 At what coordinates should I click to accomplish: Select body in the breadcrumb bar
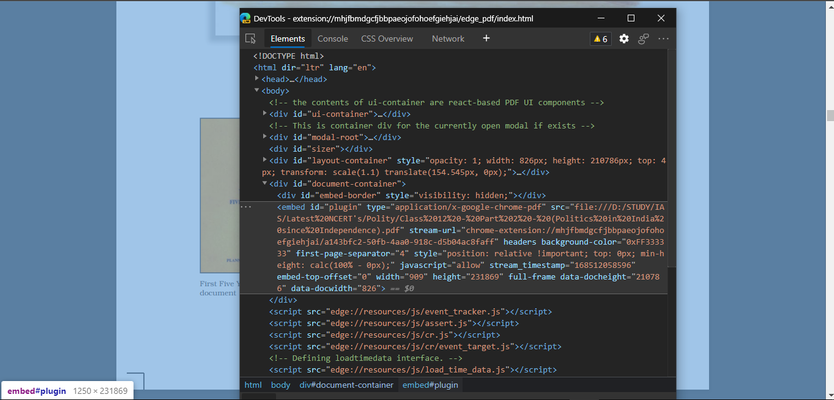pos(280,385)
